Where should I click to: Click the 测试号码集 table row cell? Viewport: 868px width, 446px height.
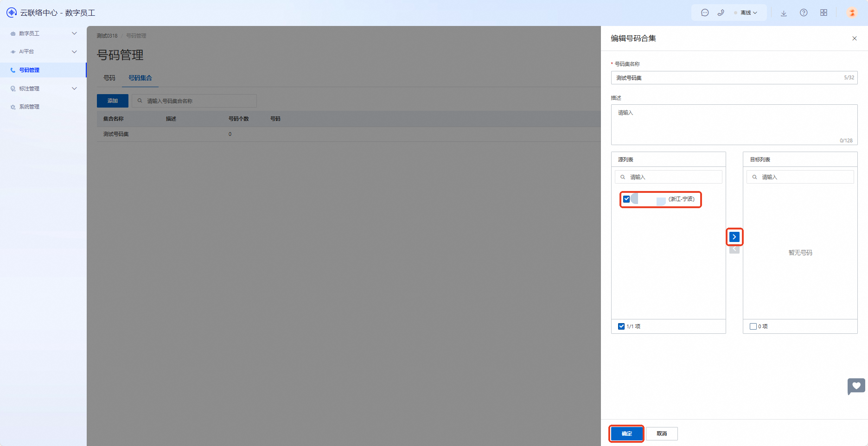116,134
